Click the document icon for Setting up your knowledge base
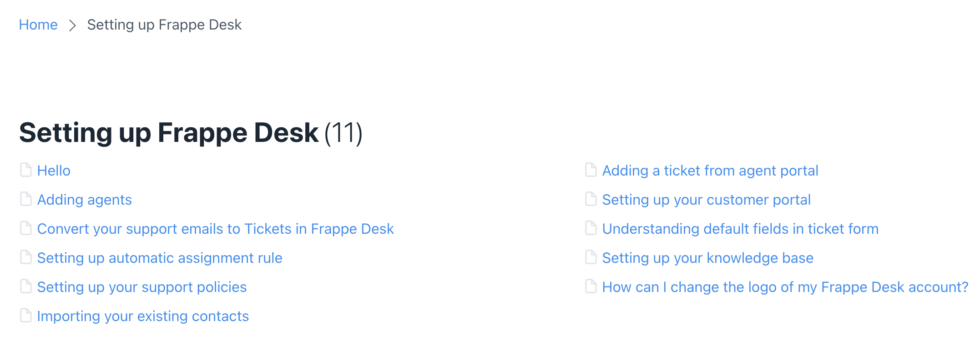Viewport: 980px width, 342px height. [x=590, y=257]
